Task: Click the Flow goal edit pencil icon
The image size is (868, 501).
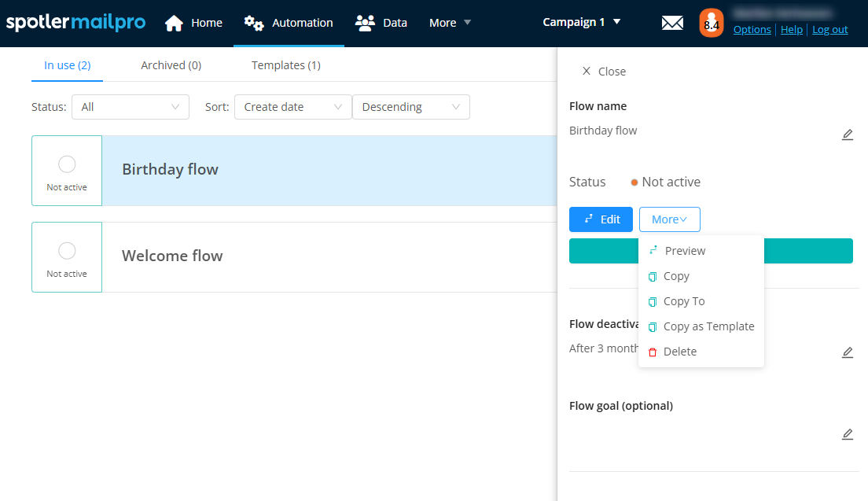Action: (x=847, y=434)
